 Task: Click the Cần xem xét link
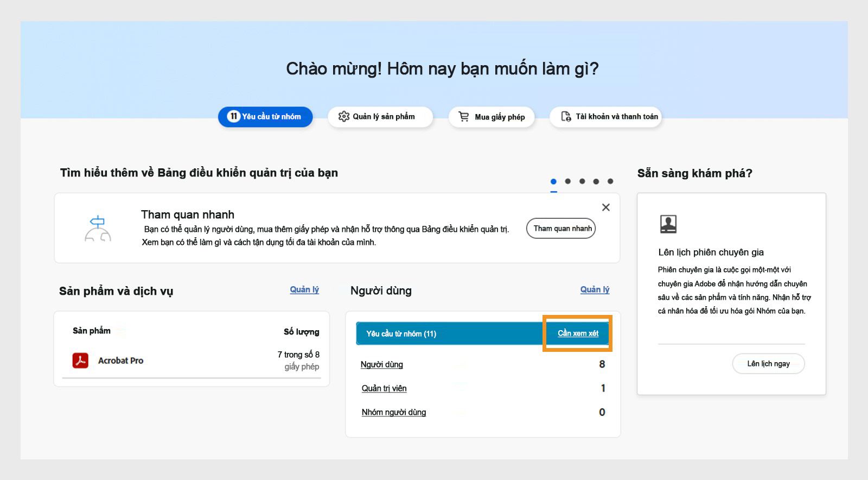point(578,333)
